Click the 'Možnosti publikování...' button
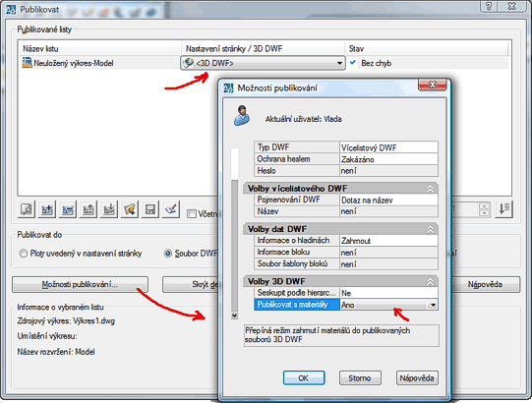The height and width of the screenshot is (403, 532). click(x=80, y=284)
